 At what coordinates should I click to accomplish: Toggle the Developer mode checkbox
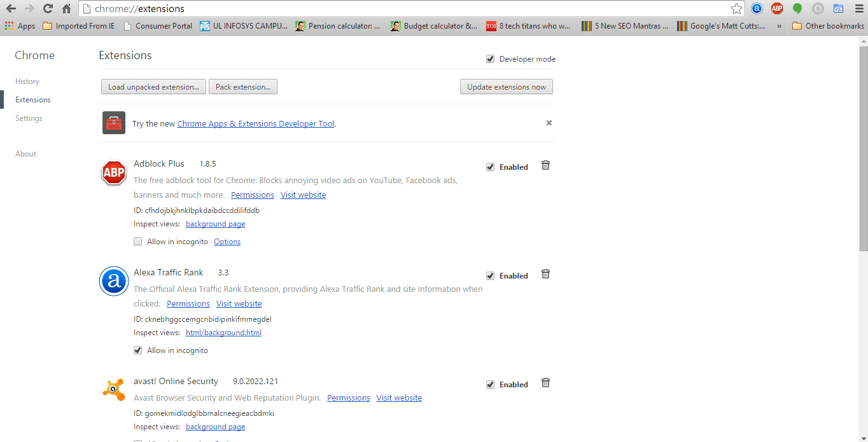(490, 59)
